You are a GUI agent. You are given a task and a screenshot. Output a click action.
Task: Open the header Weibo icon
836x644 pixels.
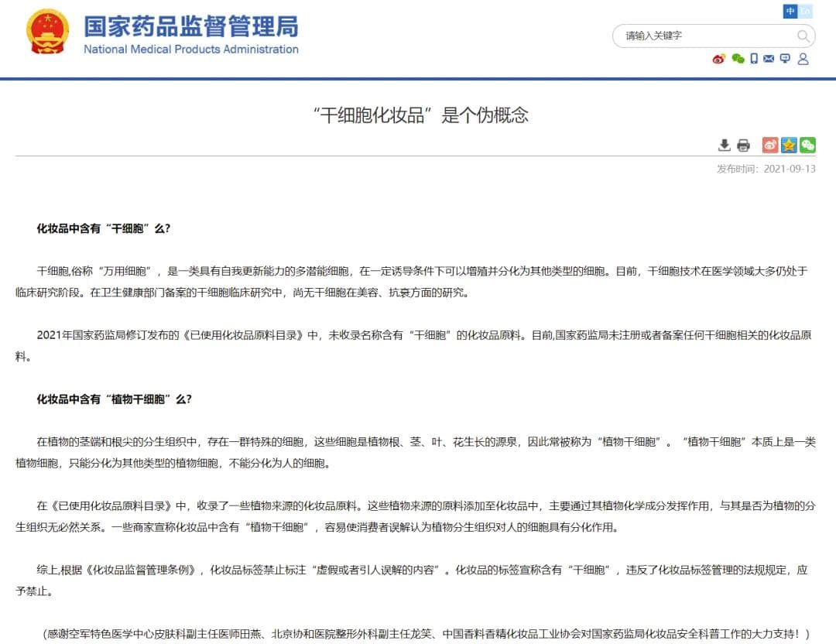719,59
